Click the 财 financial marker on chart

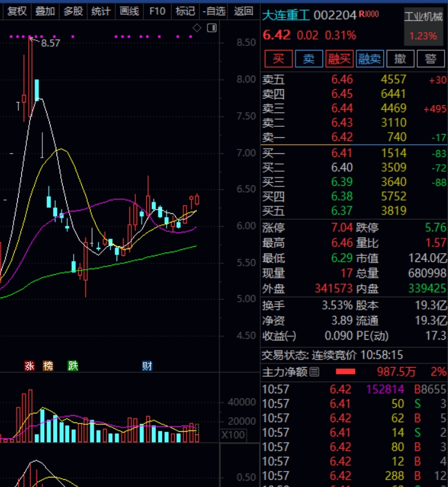click(x=147, y=366)
